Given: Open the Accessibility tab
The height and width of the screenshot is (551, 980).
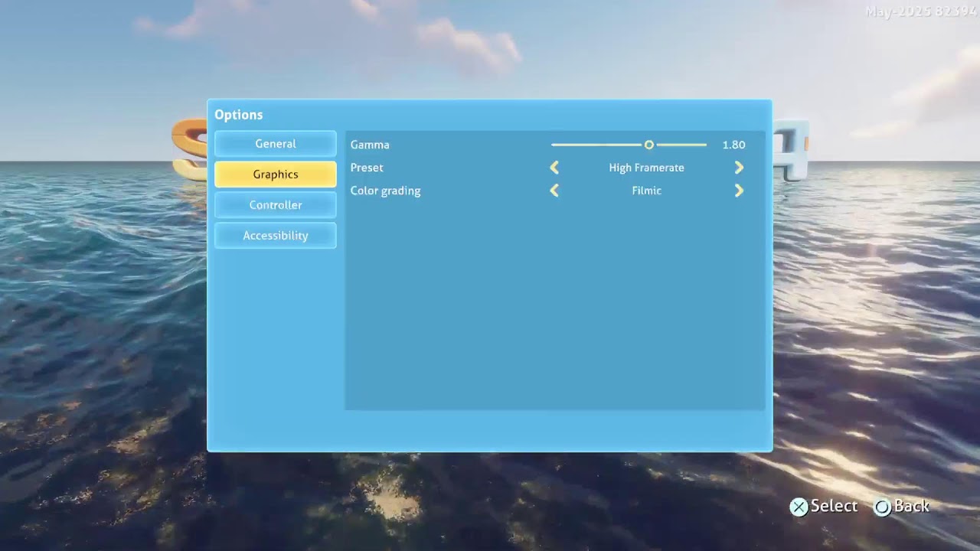Looking at the screenshot, I should click(x=276, y=236).
